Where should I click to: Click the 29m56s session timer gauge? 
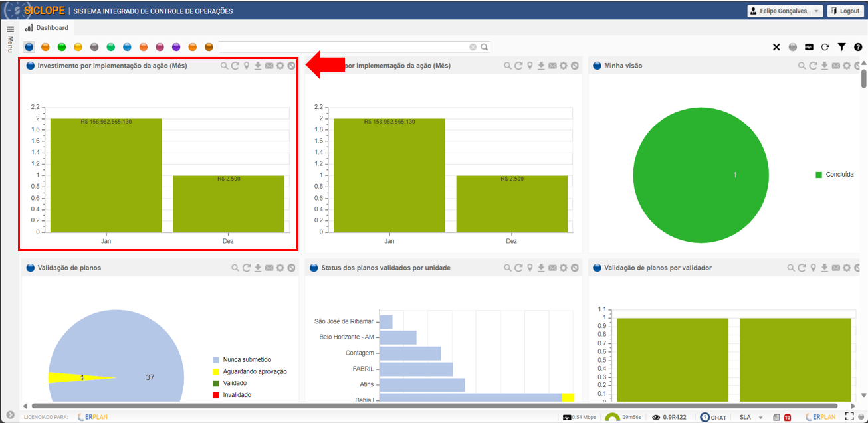pos(623,417)
